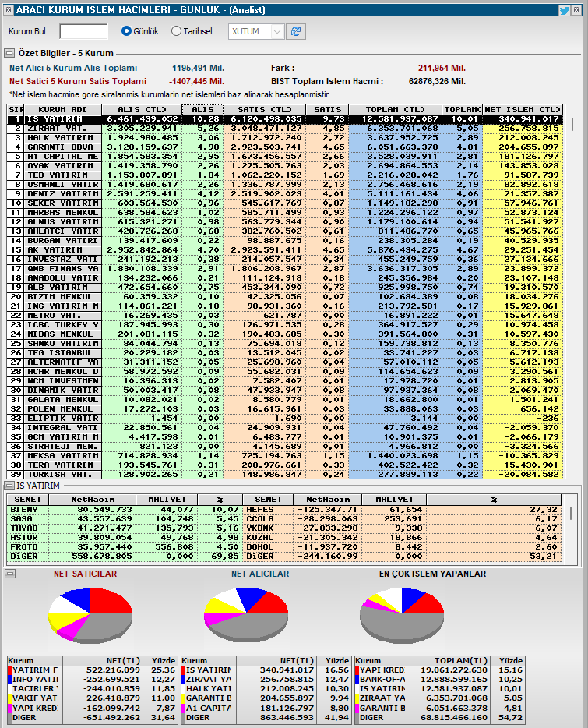This screenshot has height=728, width=588.
Task: Select the IS YATIRIM row
Action: pyautogui.click(x=284, y=119)
